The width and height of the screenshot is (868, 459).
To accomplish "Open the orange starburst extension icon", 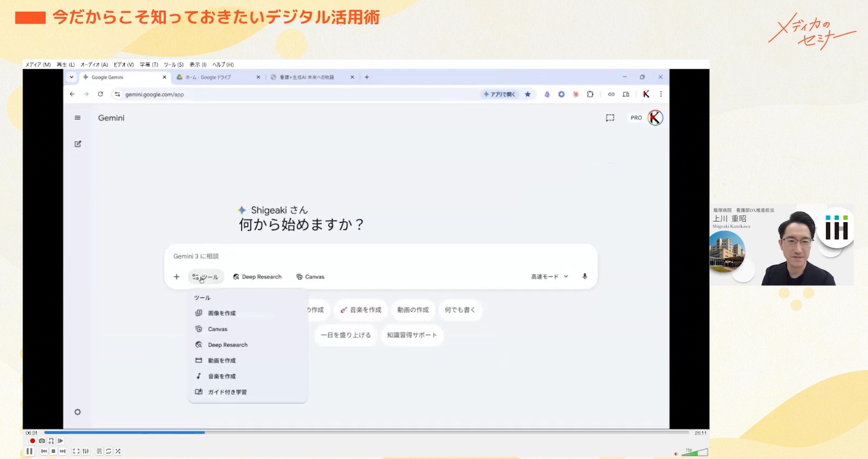I will tap(576, 94).
